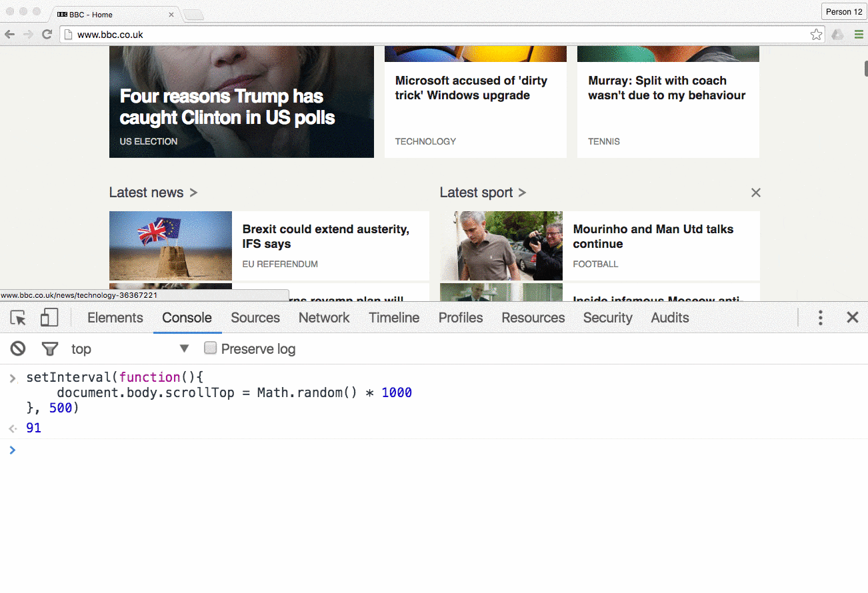Screen dimensions: 868x593
Task: Open Mourinho and Man Utd talks headline
Action: tap(653, 237)
